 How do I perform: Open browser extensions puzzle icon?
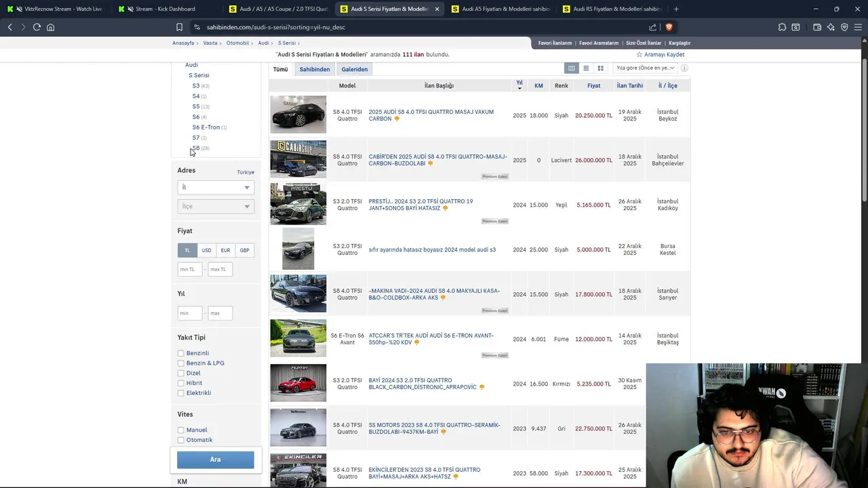(x=782, y=27)
